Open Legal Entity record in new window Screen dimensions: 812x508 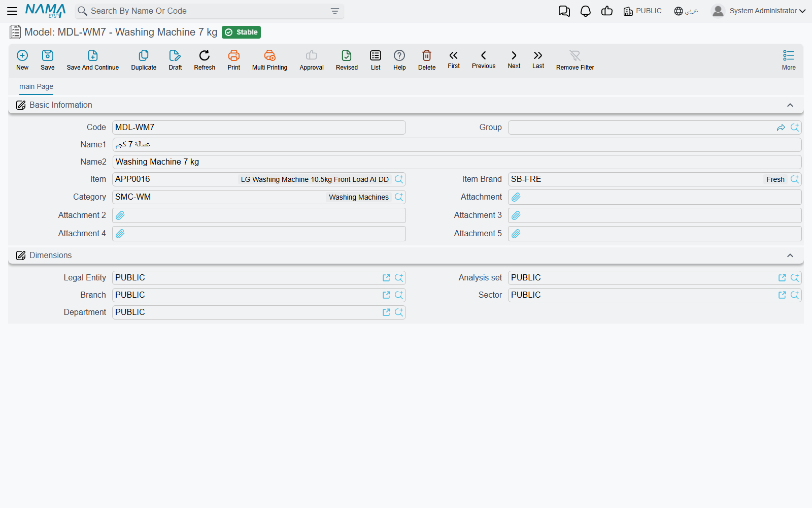coord(386,278)
